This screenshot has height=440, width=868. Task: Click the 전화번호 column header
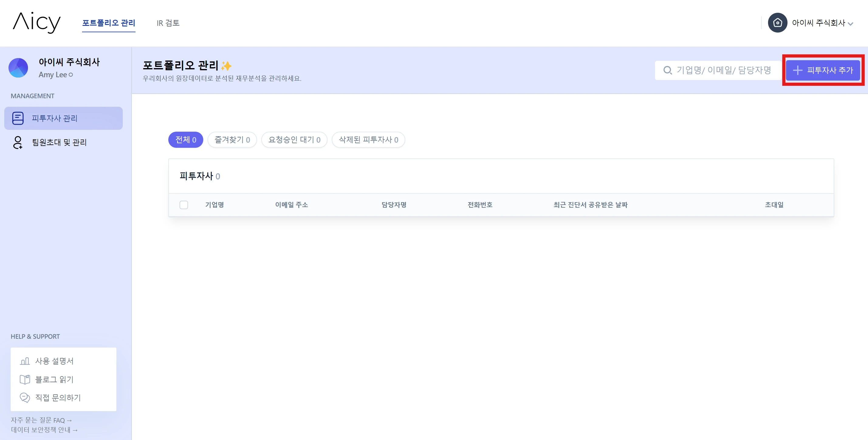tap(480, 205)
